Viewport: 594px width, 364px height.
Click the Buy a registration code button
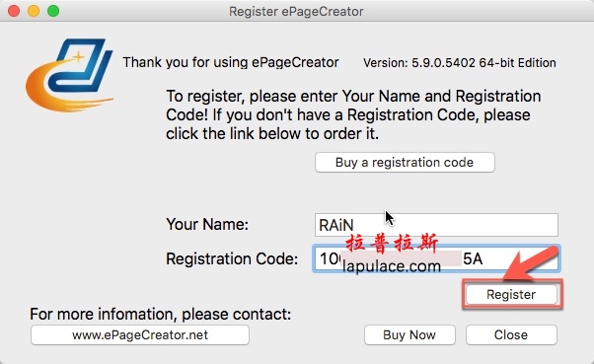[405, 163]
